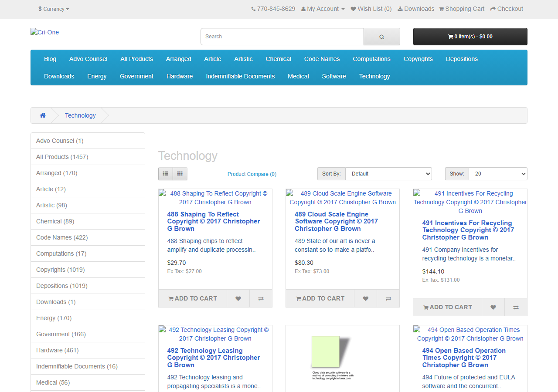Open the cart 0 item(s) dropdown
This screenshot has height=392, width=558.
470,37
